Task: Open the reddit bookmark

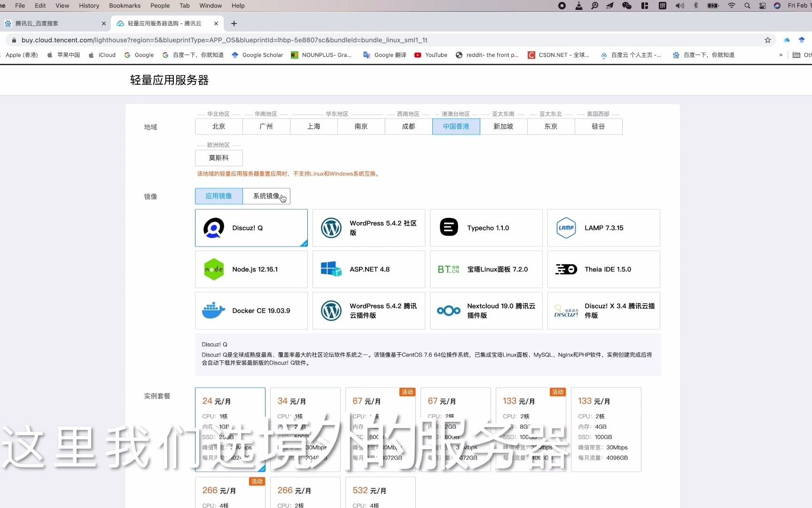Action: click(x=487, y=55)
